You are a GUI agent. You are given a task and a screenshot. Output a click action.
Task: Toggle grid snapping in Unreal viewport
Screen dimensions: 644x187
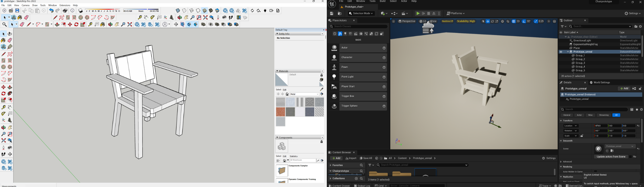[x=514, y=21]
